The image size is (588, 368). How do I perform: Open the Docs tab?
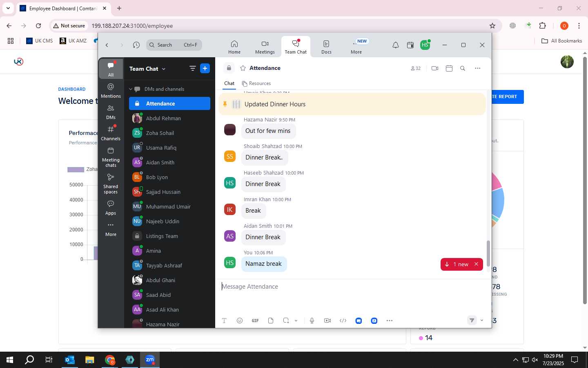tap(326, 47)
